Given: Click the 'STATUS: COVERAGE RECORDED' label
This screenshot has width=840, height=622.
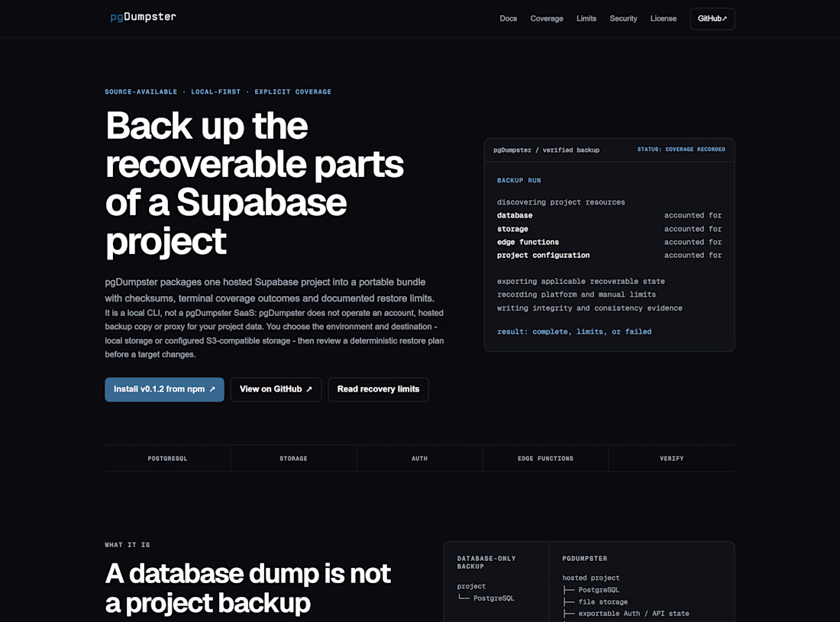Looking at the screenshot, I should [681, 150].
